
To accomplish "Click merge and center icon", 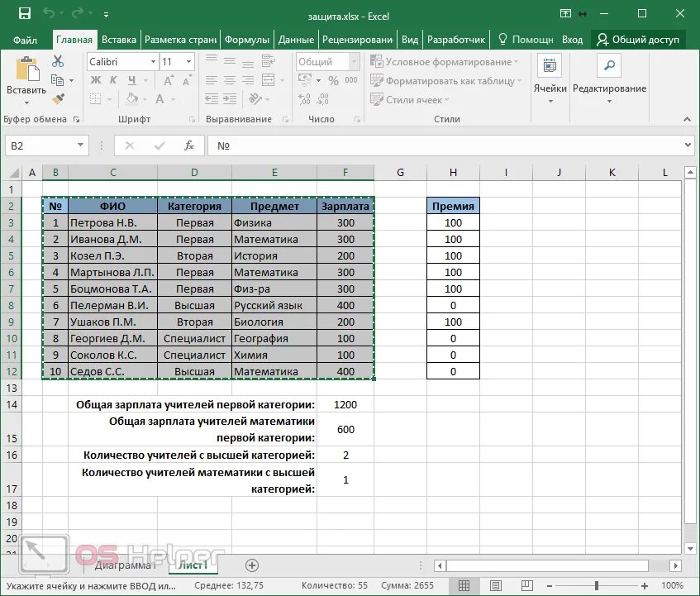I will point(269,80).
